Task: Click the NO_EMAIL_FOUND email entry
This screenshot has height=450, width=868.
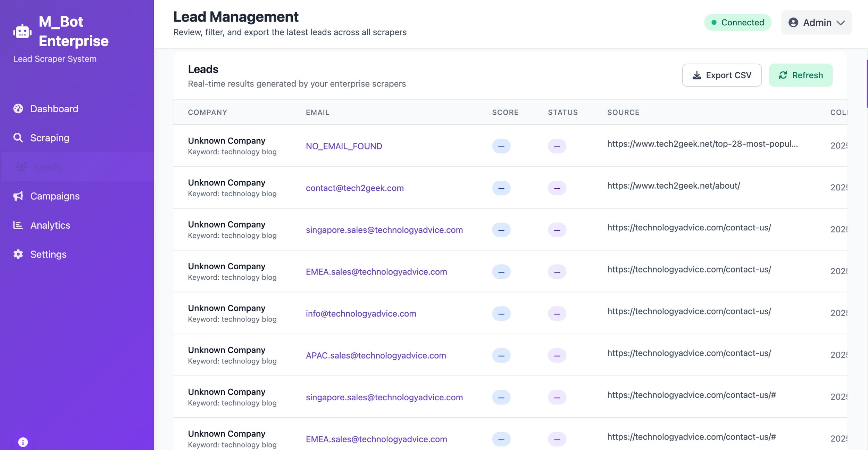Action: (x=344, y=146)
